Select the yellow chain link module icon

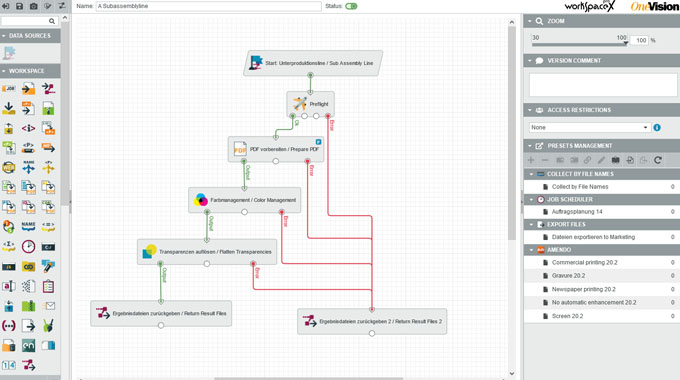click(28, 267)
